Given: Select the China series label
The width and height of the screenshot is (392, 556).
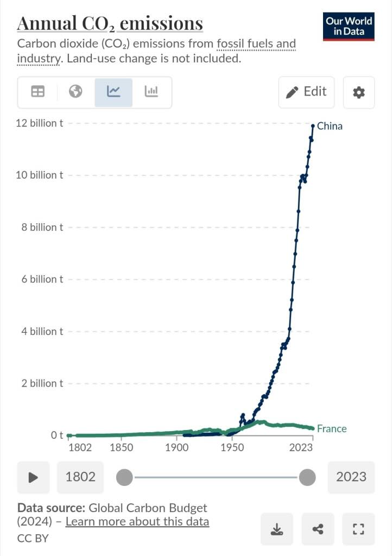Looking at the screenshot, I should click(330, 126).
